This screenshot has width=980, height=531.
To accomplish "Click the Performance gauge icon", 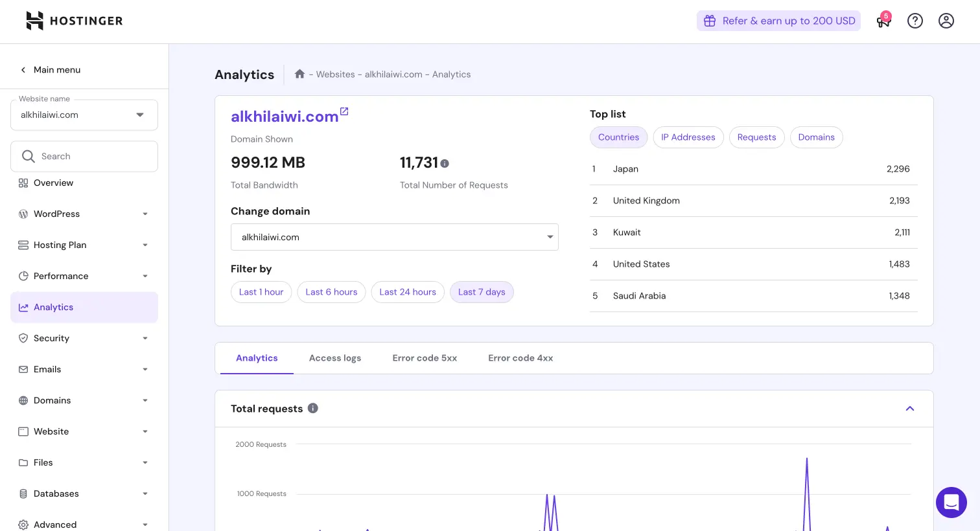I will tap(23, 276).
